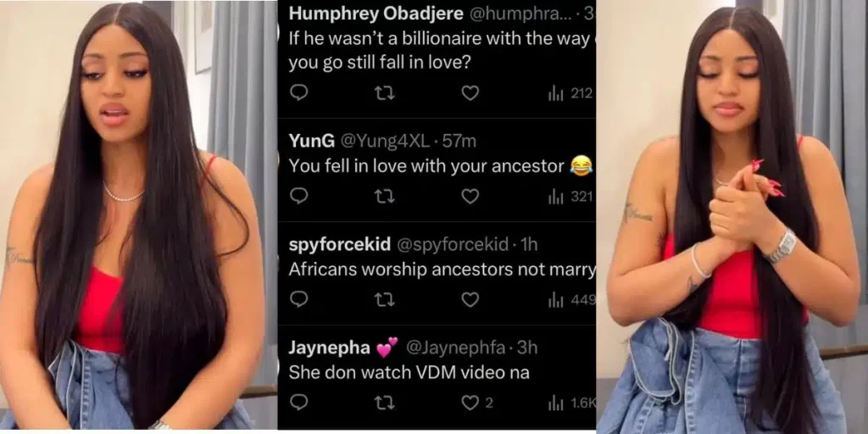The width and height of the screenshot is (868, 434).
Task: Reply to spyforcekid's tweet
Action: click(298, 299)
